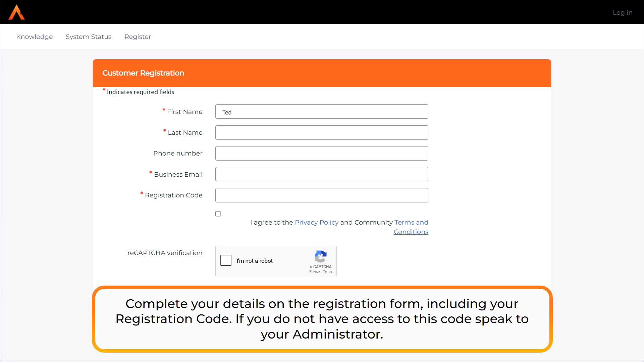Focus the First Name field
This screenshot has height=362, width=644.
coord(321,112)
